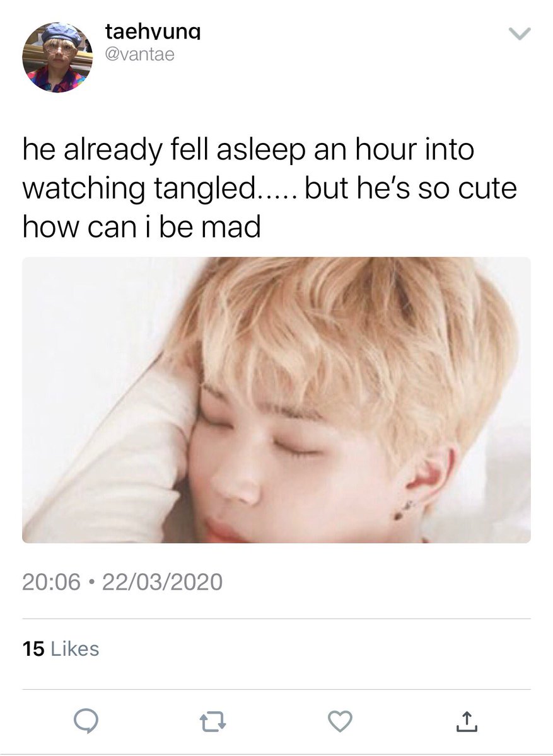This screenshot has height=756, width=553.
Task: Open the tweet options chevron menu
Action: tap(520, 34)
